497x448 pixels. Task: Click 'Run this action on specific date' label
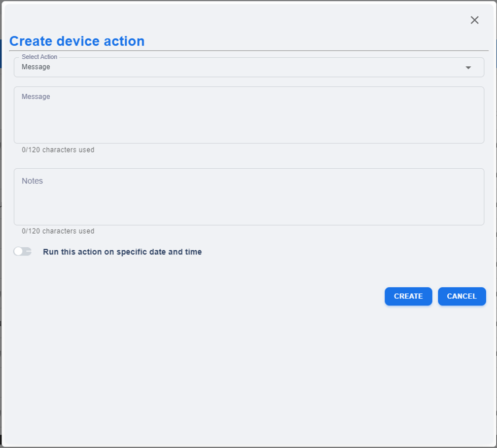(x=122, y=252)
